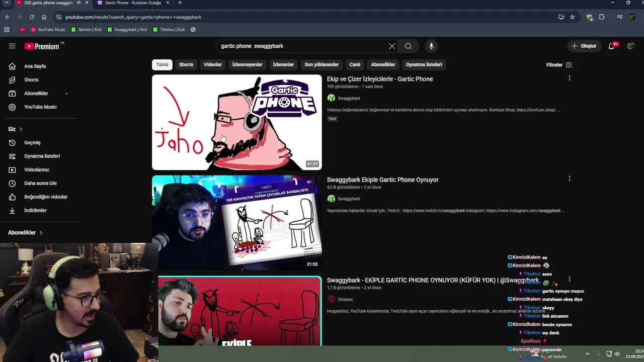This screenshot has height=362, width=644.
Task: Go back with browser back arrow
Action: click(7, 17)
